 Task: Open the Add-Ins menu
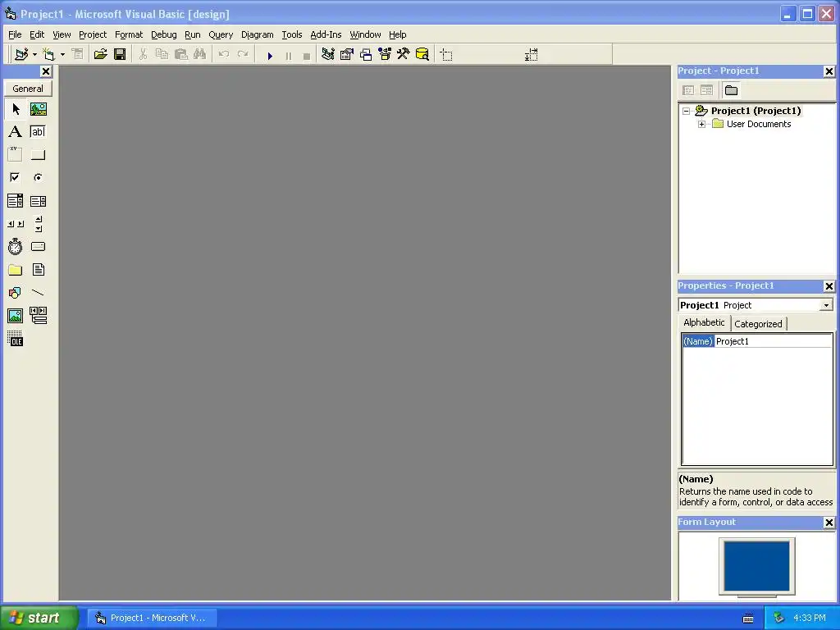tap(326, 34)
